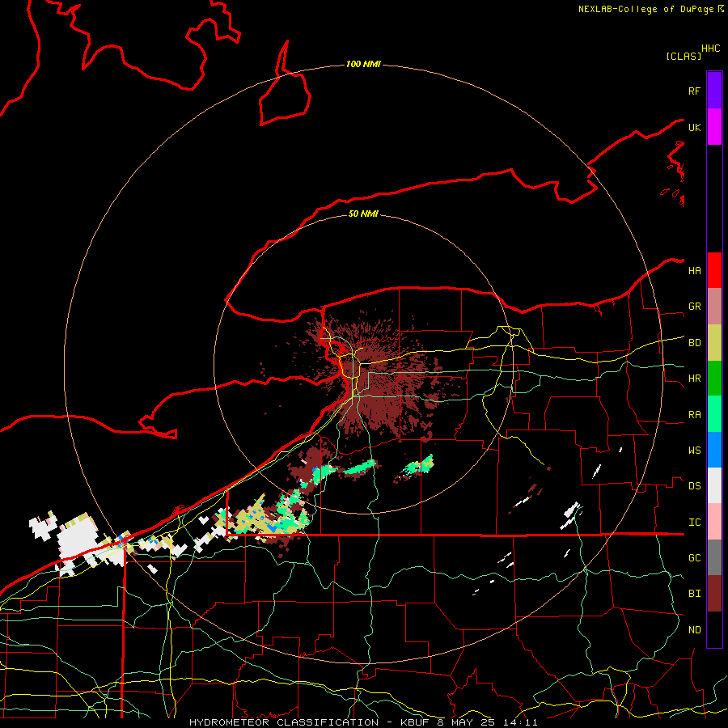The width and height of the screenshot is (728, 728).
Task: Click the red HA legend color swatch
Action: click(x=714, y=270)
